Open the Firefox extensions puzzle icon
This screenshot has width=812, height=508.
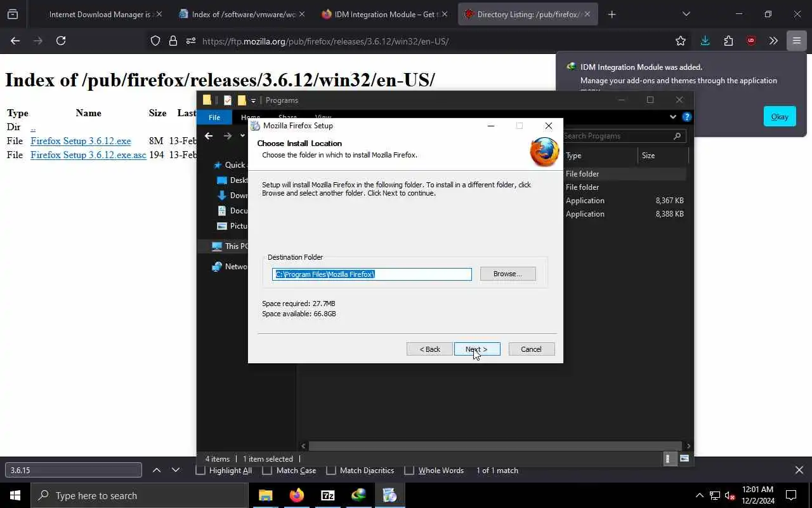point(728,41)
